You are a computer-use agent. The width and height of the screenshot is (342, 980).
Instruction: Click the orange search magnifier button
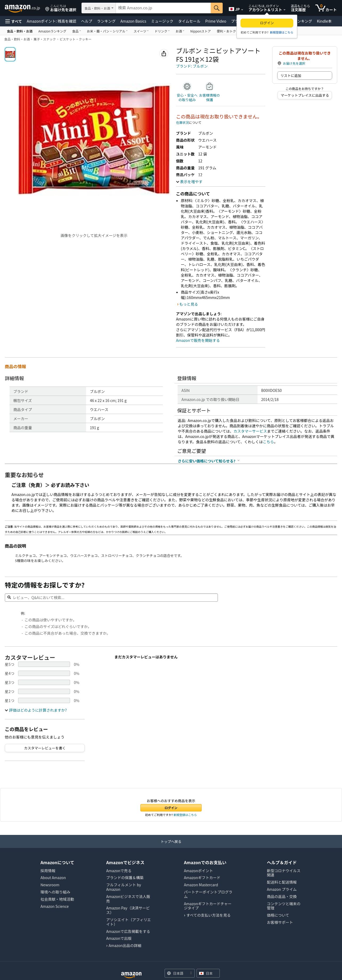(217, 8)
